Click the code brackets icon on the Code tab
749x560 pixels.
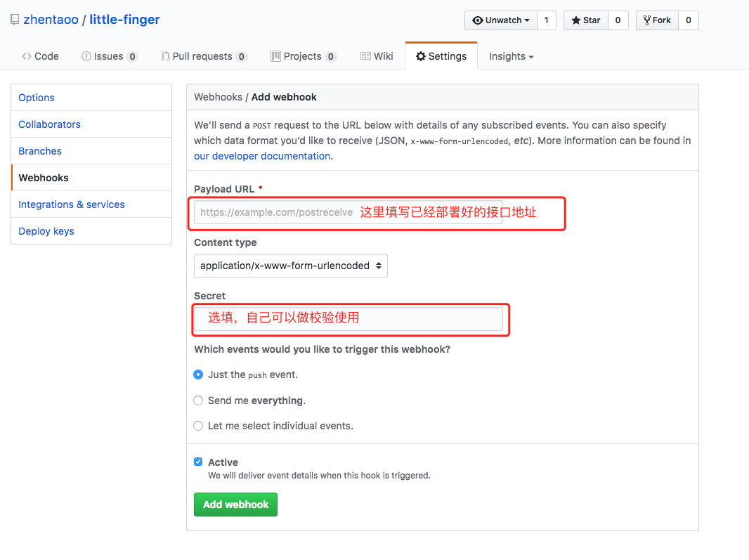point(27,56)
